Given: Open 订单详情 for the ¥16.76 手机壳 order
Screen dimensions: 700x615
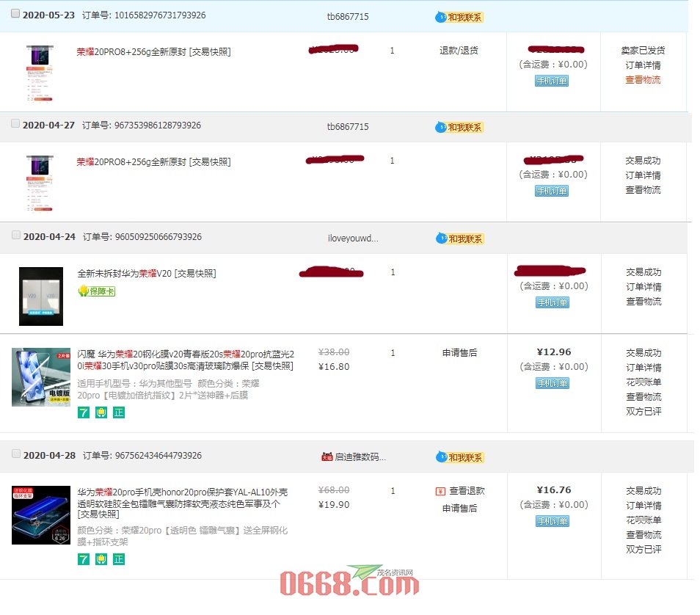Looking at the screenshot, I should click(644, 506).
